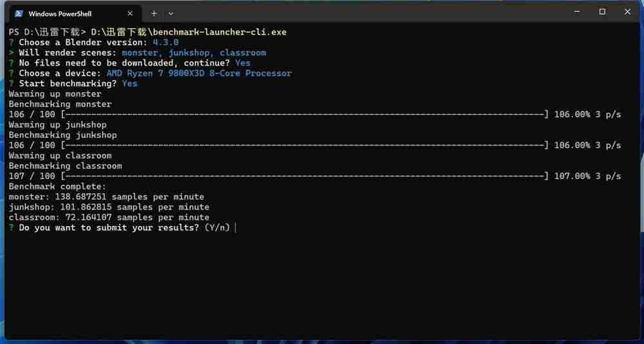Image resolution: width=644 pixels, height=344 pixels.
Task: Open a new terminal tab
Action: pos(154,14)
